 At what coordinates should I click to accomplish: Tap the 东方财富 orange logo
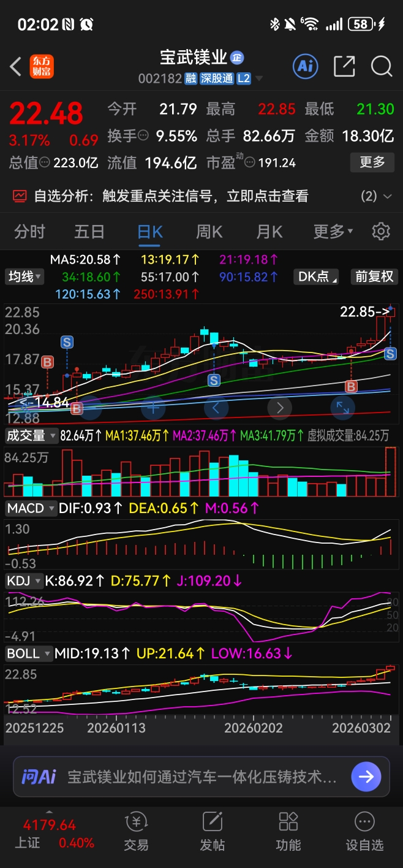click(42, 66)
